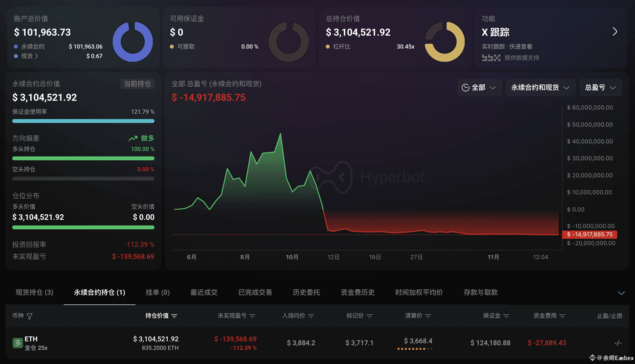Click the filter funnel icon next to 币种

30,316
